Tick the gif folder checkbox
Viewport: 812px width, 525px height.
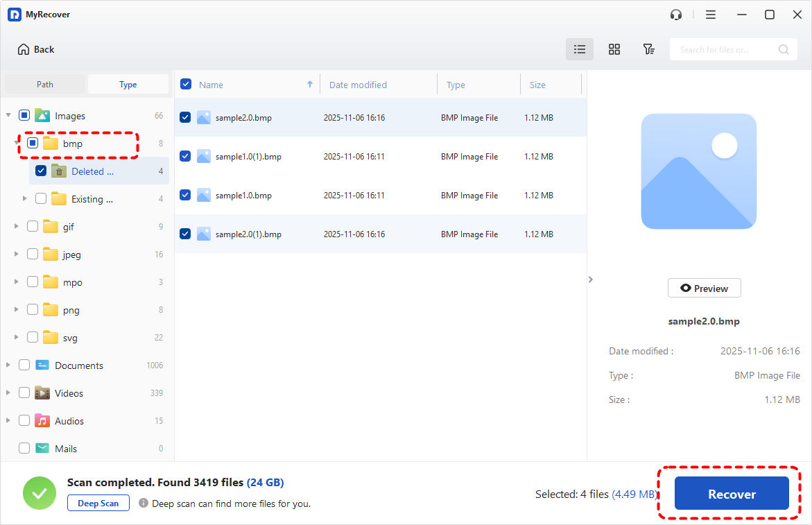tap(33, 227)
